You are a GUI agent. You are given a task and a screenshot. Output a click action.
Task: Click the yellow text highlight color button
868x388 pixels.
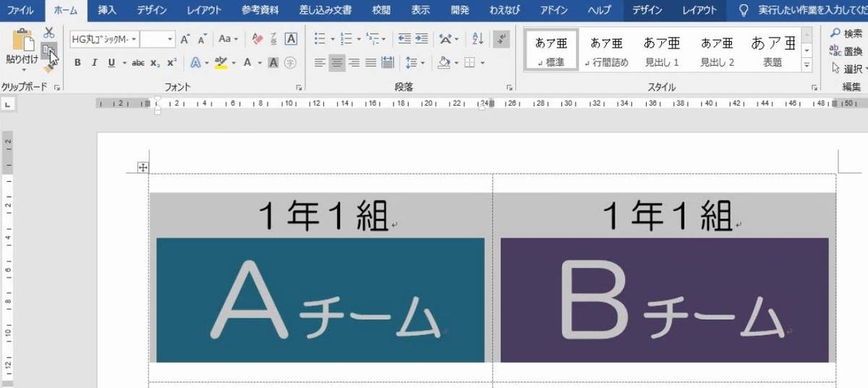(x=221, y=63)
